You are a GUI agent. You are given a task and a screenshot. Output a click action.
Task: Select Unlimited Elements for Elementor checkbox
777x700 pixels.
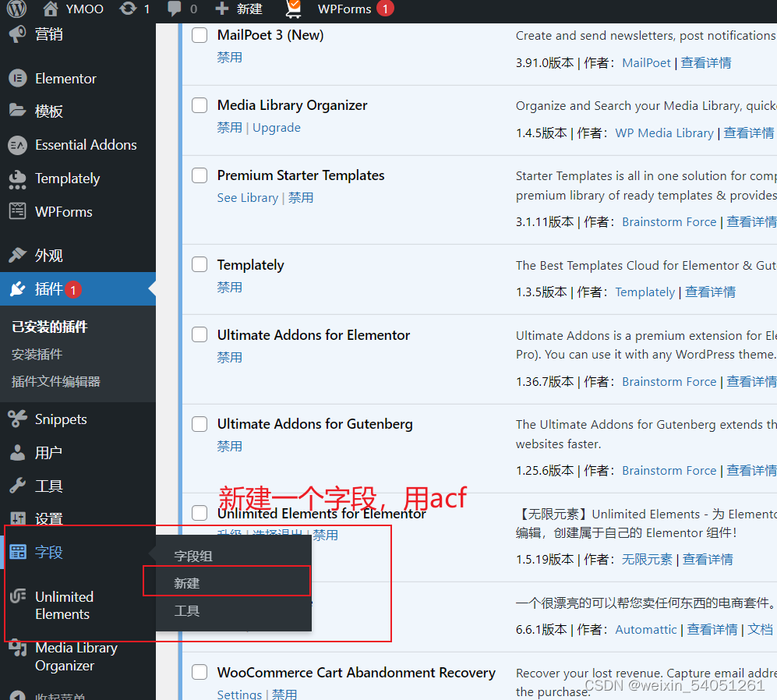coord(200,513)
